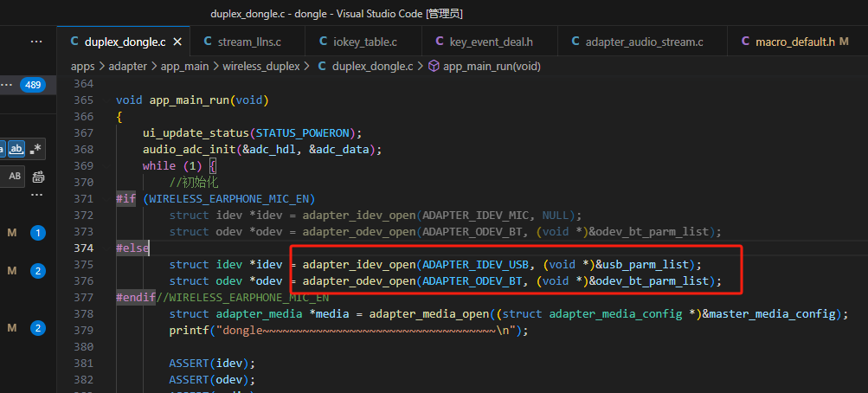Click the result count badge showing 1
Screen dimensions: 868x393
click(x=37, y=233)
